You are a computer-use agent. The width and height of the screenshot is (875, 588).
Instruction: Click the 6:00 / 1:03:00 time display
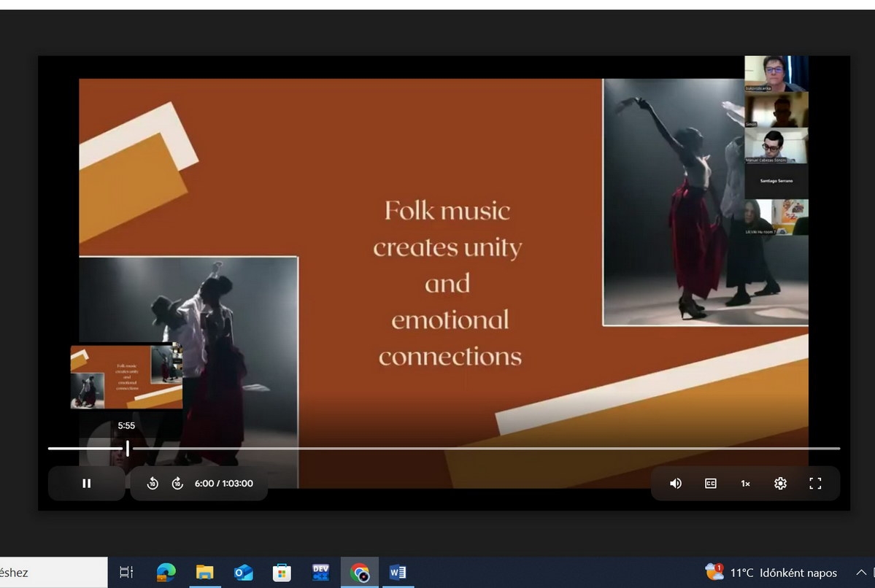pos(223,483)
